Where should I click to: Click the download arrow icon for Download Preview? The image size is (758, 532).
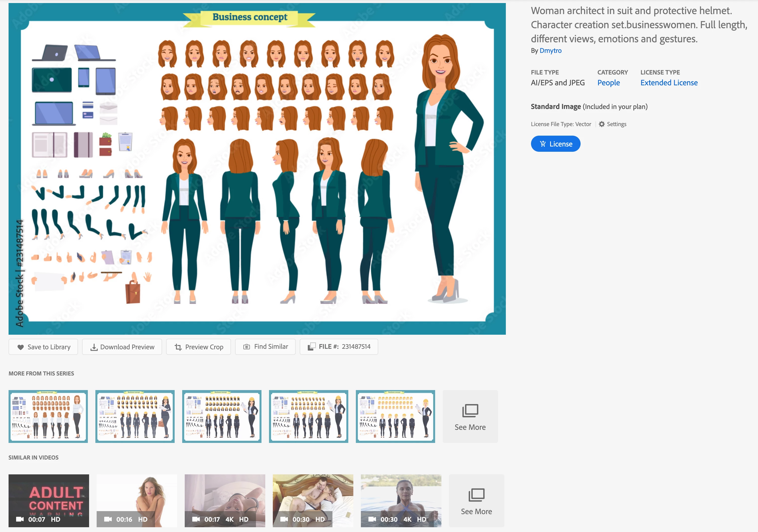pos(94,347)
